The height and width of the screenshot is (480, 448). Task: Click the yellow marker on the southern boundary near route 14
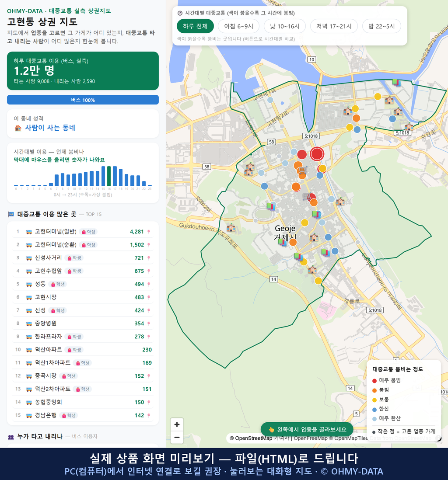click(x=318, y=281)
